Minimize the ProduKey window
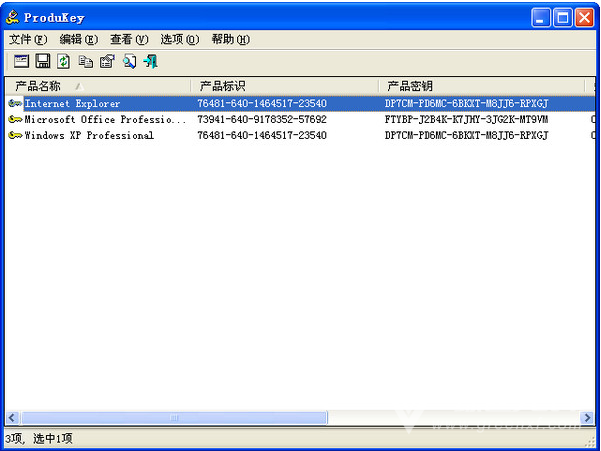Image resolution: width=601 pixels, height=451 pixels. click(540, 17)
